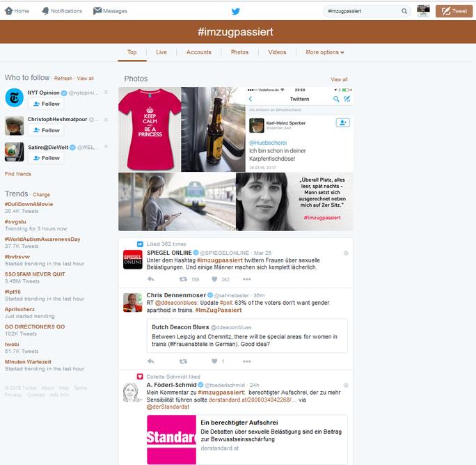Switch to the Live tab
This screenshot has width=476, height=465.
point(161,52)
